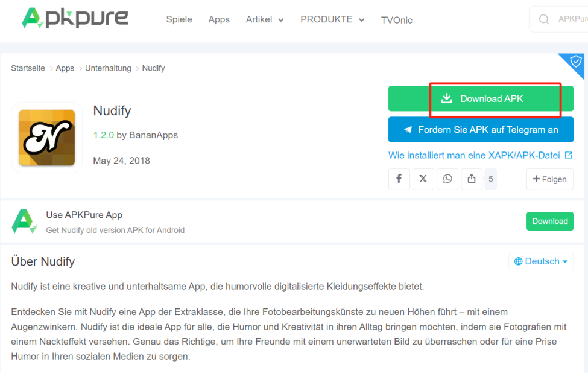Go to Startseite breadcrumb
The height and width of the screenshot is (373, 588).
click(28, 68)
